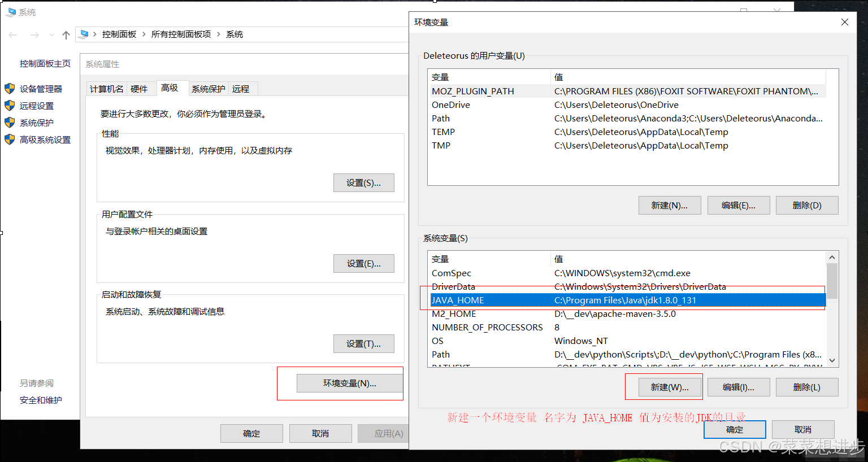Open 系统保护 link in sidebar
Viewport: 868px width, 462px height.
(37, 123)
